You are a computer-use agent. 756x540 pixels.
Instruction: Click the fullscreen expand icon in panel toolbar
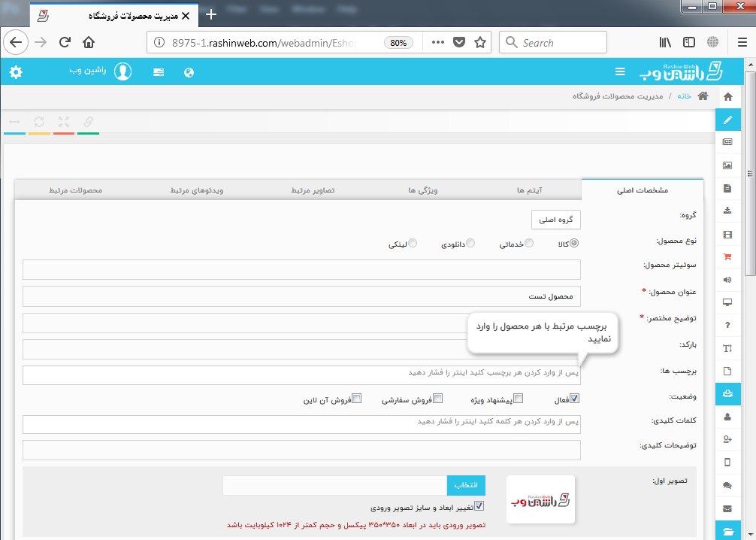point(64,121)
